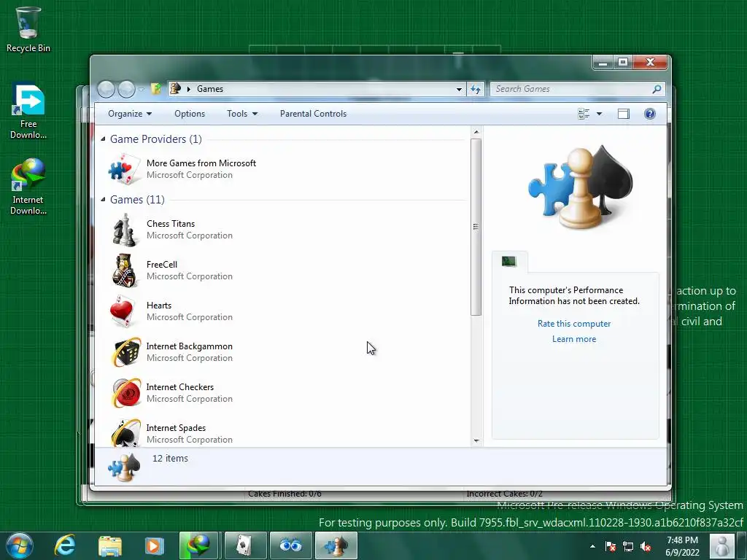Launch Internet Explorer from taskbar
The width and height of the screenshot is (747, 560).
click(65, 545)
